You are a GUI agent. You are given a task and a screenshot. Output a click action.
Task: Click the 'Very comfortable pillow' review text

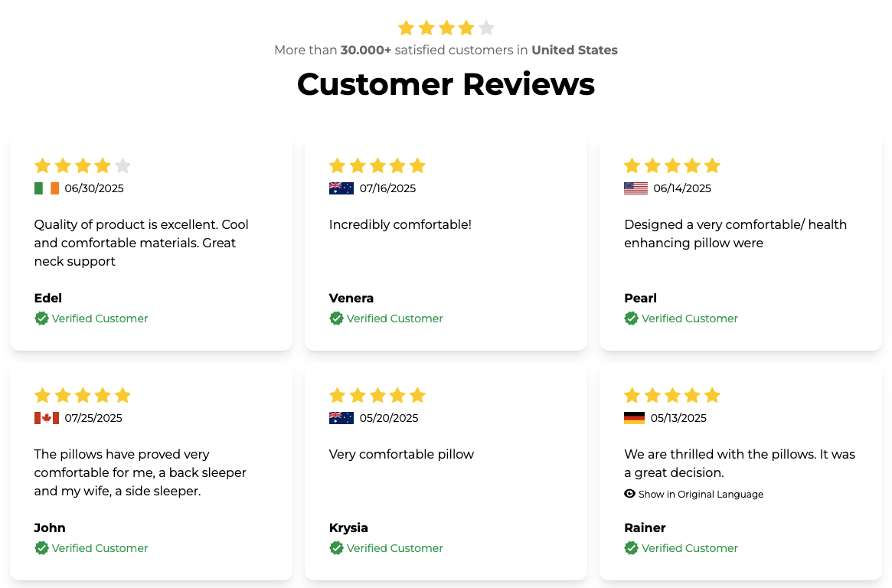tap(401, 454)
